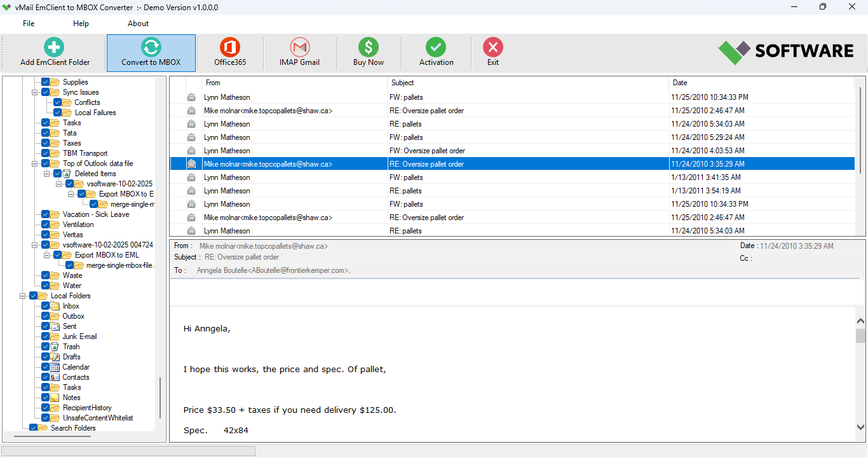Collapse the Sync Issues tree node
This screenshot has width=868, height=458.
[36, 92]
